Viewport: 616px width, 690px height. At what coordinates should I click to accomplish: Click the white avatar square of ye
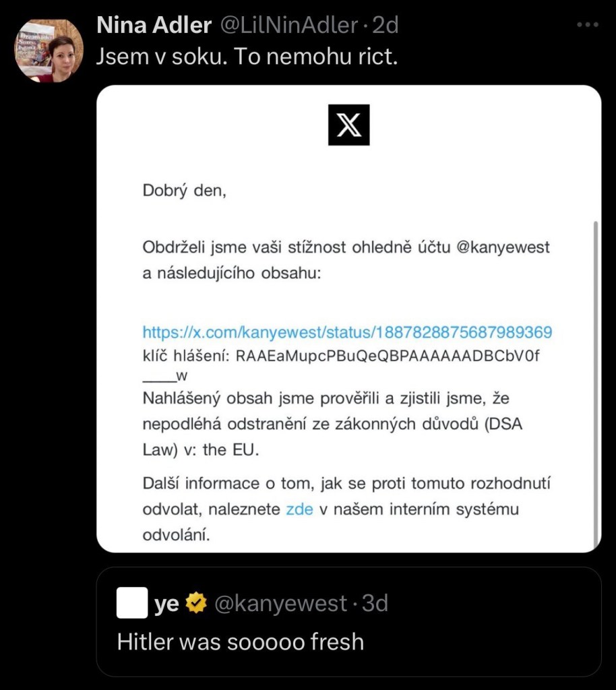pos(131,603)
